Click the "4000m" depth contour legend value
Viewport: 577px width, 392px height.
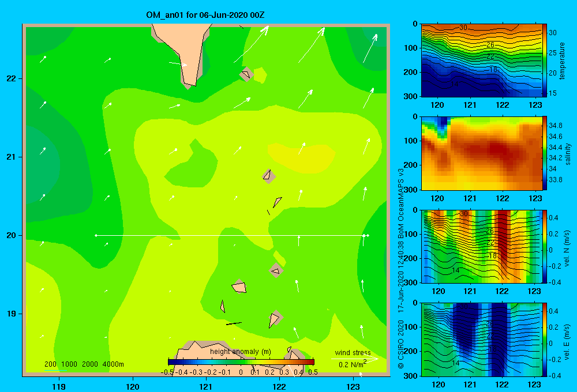click(x=113, y=364)
